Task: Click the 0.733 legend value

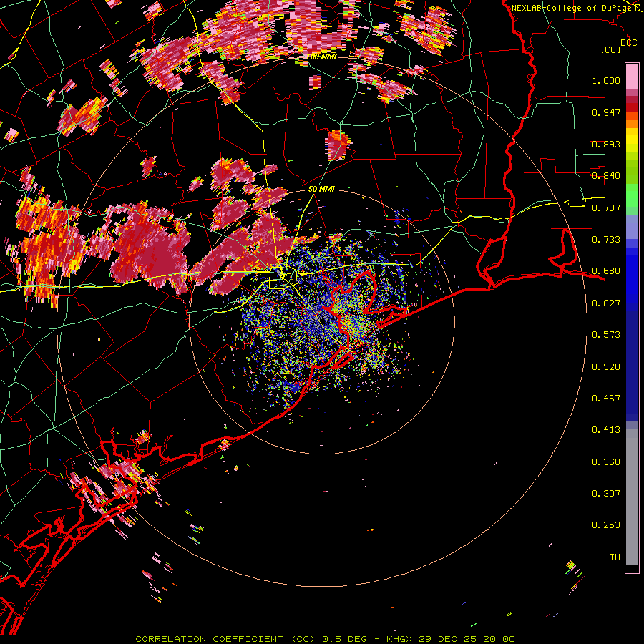Action: tap(606, 240)
